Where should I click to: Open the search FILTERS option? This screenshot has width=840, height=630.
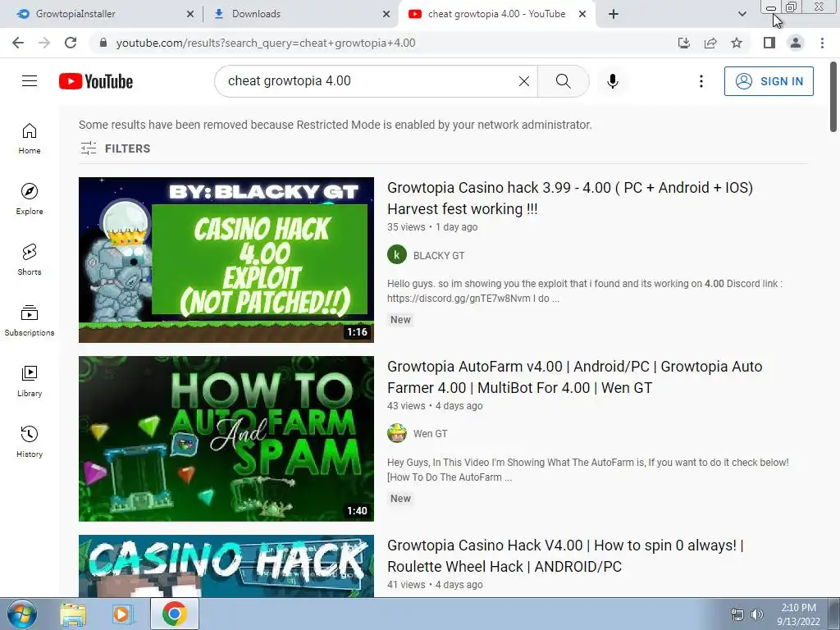pos(115,148)
